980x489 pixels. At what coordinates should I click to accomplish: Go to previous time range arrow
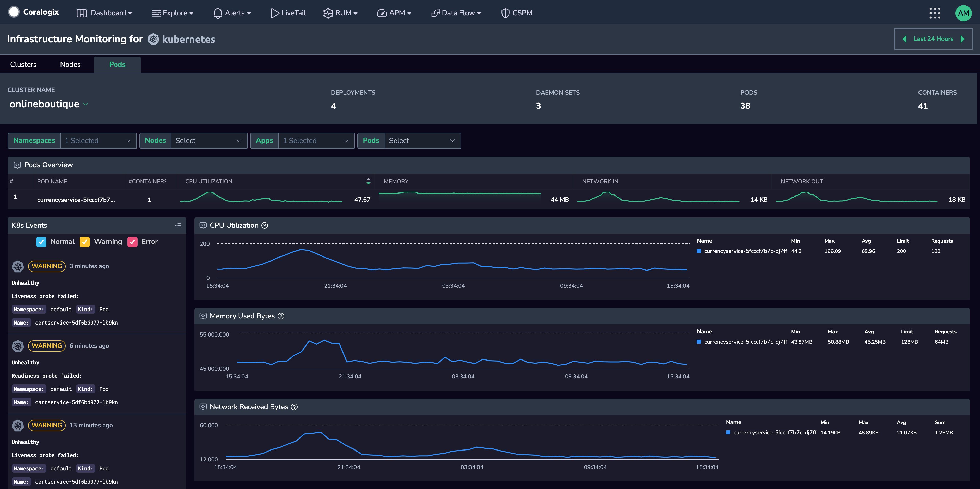click(905, 39)
